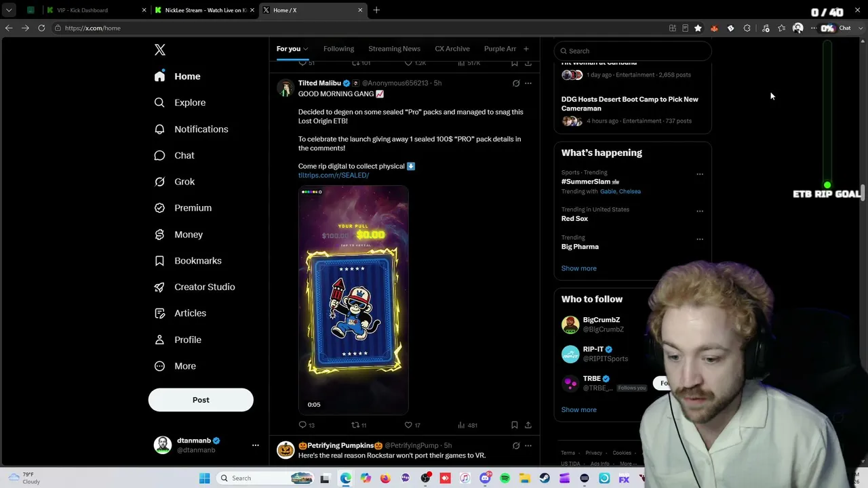Reload the page in the browser
The width and height of the screenshot is (868, 488).
click(41, 28)
